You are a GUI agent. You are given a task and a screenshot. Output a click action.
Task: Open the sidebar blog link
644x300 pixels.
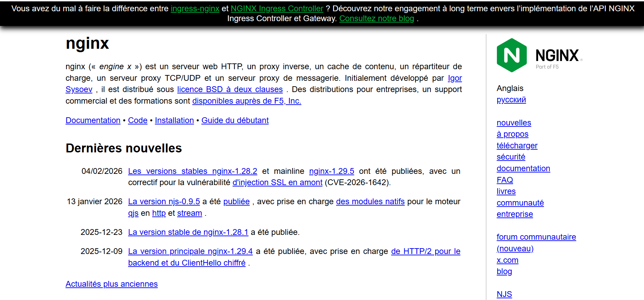pos(504,271)
